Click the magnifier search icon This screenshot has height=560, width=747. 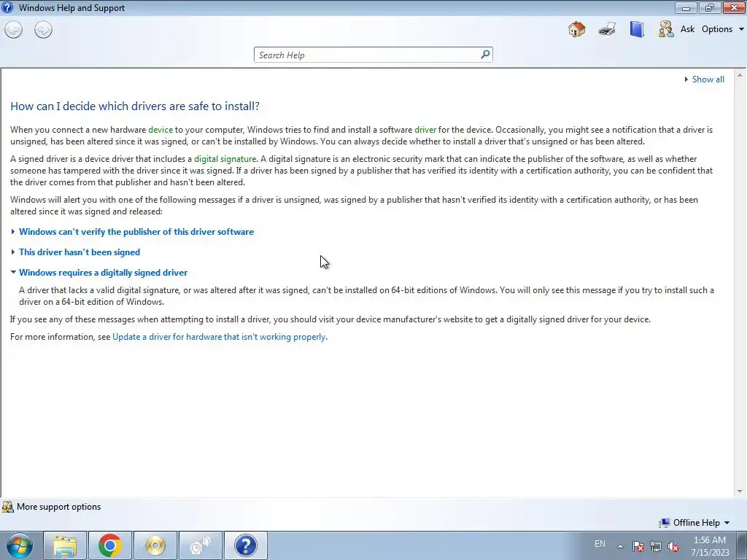[485, 54]
